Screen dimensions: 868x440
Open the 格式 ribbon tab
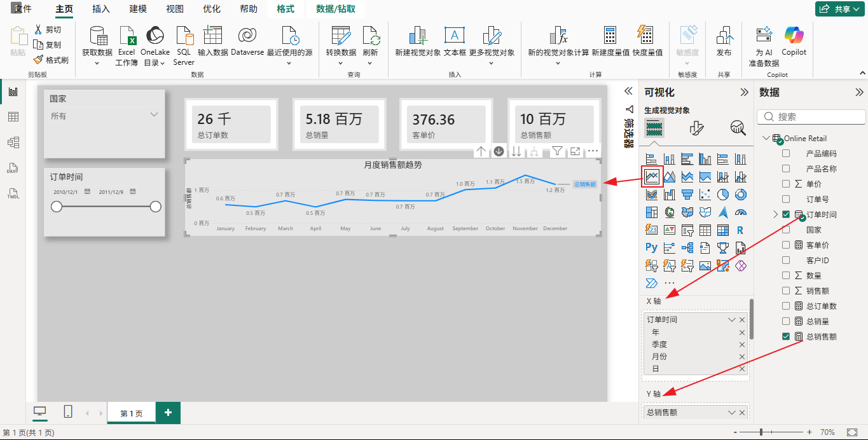click(286, 9)
